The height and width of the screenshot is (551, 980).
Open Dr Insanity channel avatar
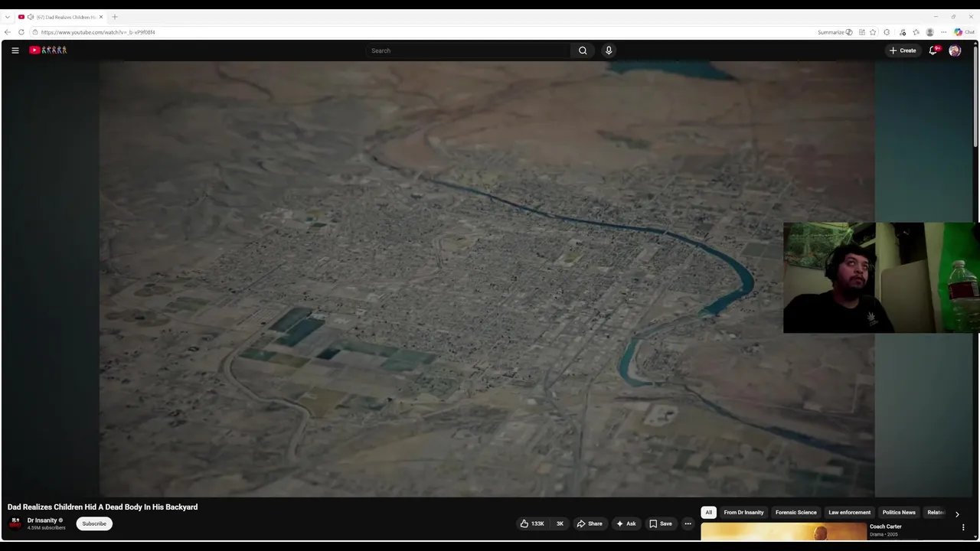coord(15,523)
